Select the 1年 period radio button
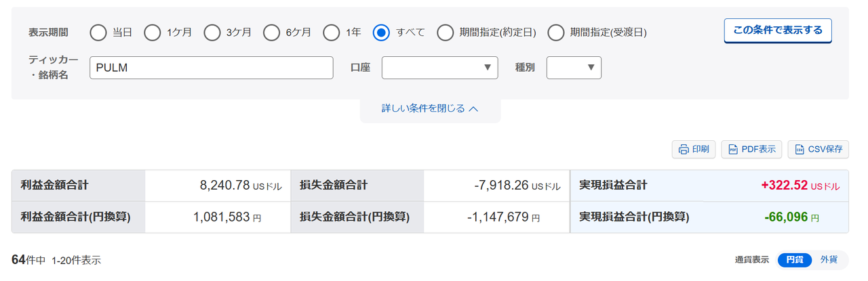Image resolution: width=868 pixels, height=281 pixels. click(x=332, y=32)
